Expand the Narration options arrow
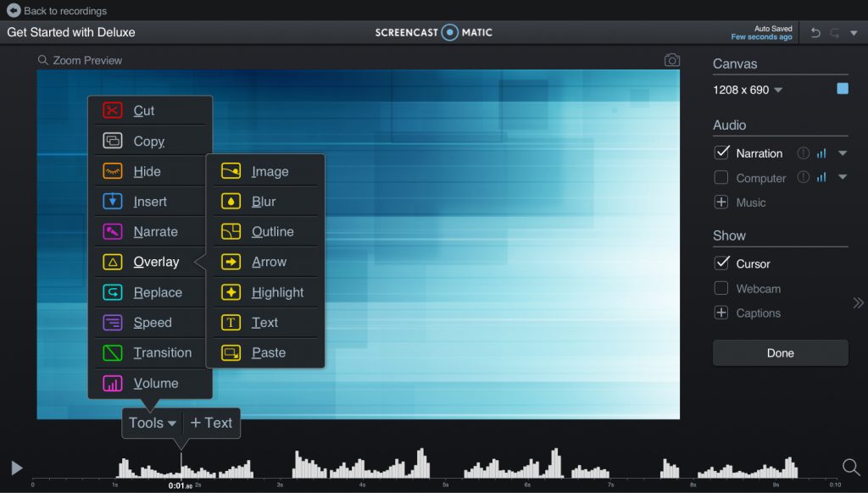This screenshot has height=493, width=868. coord(843,153)
